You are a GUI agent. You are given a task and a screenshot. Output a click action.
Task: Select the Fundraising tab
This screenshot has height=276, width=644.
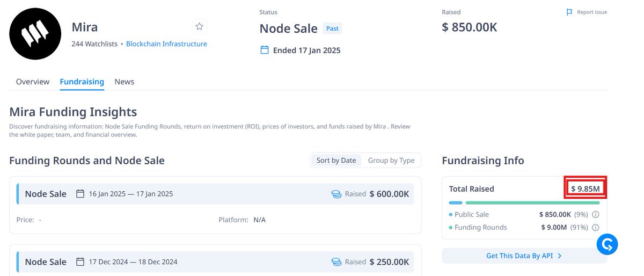pos(82,82)
